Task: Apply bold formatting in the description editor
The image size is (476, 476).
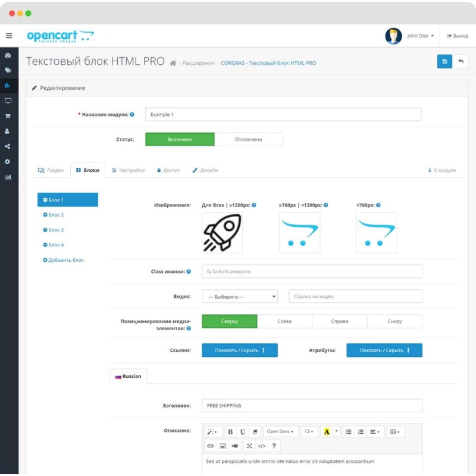Action: 230,431
